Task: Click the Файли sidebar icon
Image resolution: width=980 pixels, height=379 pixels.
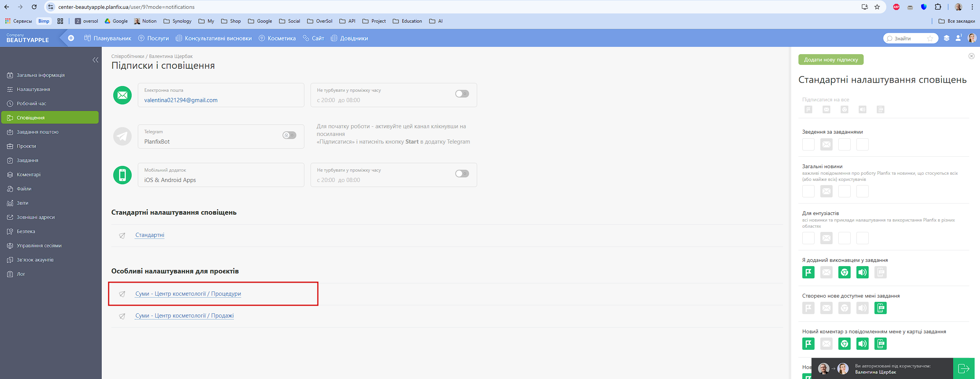Action: (10, 189)
